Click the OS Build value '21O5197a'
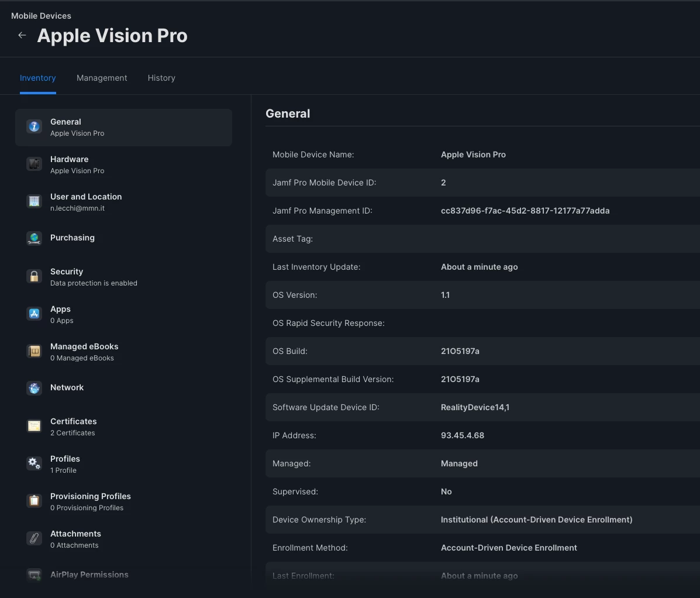Viewport: 700px width, 598px height. pos(460,352)
